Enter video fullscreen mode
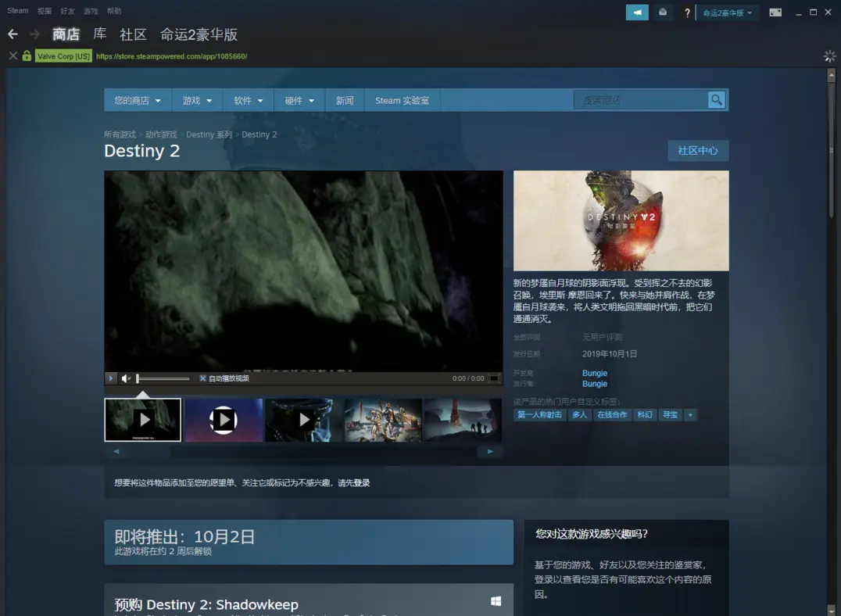The image size is (841, 616). 494,378
